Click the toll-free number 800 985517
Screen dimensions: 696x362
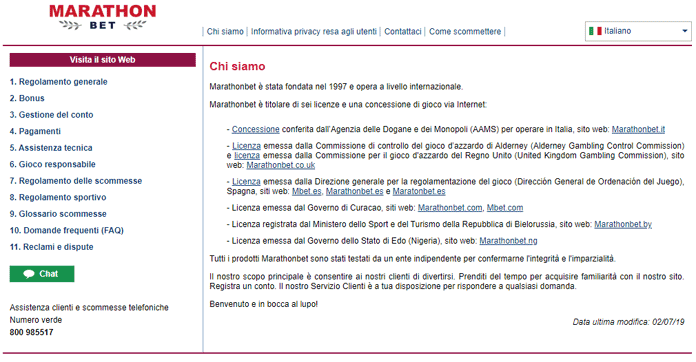click(32, 332)
